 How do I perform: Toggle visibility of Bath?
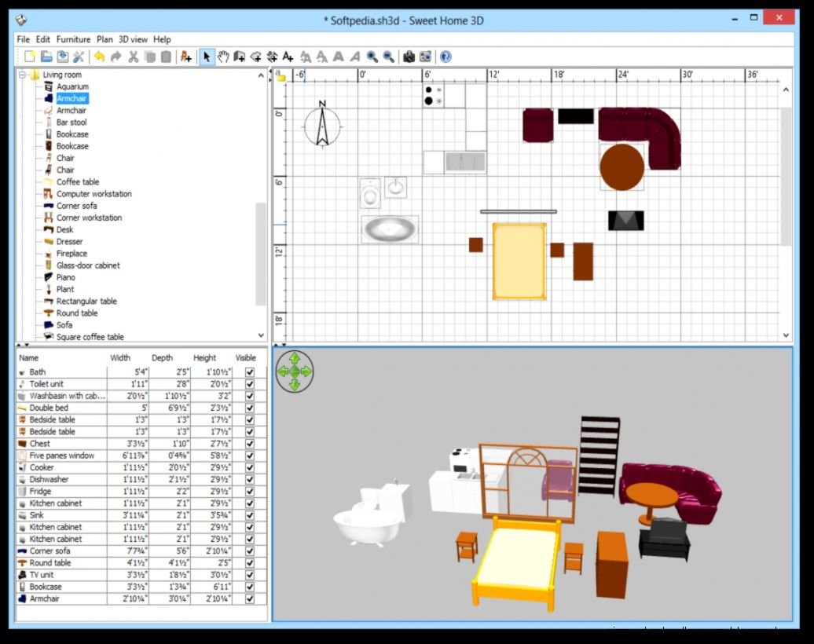click(250, 372)
